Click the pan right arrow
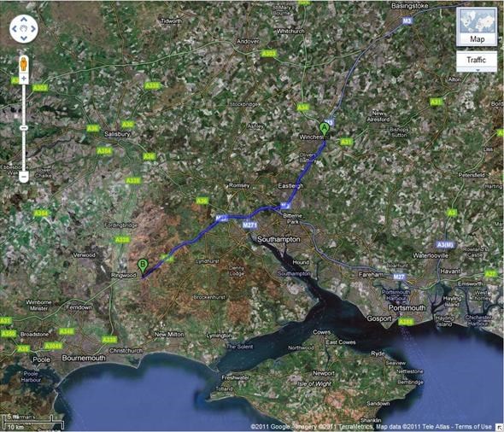504x432 pixels. pos(33,29)
